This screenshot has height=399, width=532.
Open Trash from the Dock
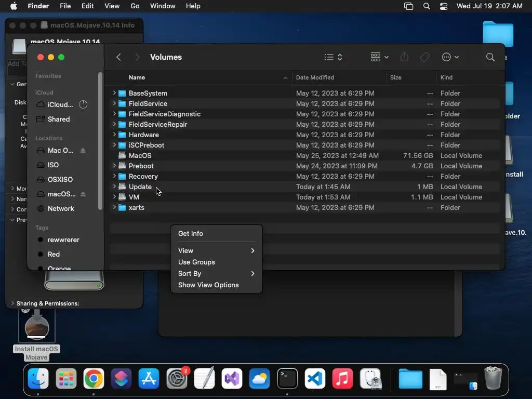[493, 378]
